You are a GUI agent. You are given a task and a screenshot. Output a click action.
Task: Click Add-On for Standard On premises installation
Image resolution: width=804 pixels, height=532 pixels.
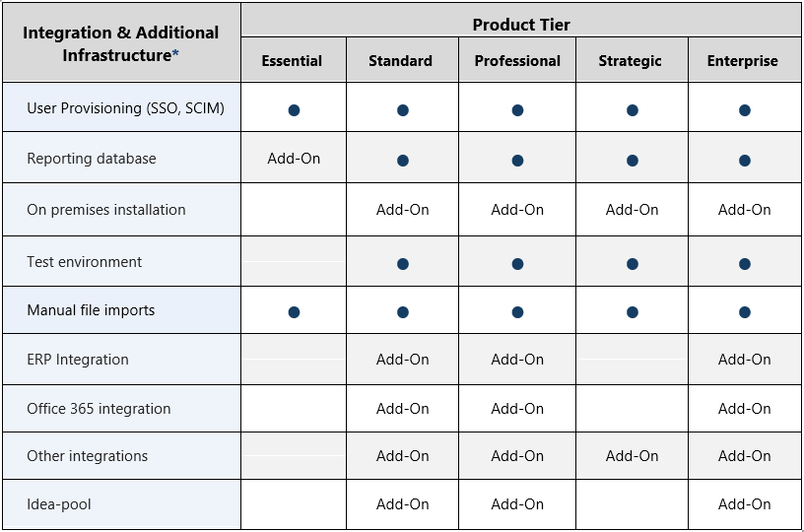click(x=403, y=210)
